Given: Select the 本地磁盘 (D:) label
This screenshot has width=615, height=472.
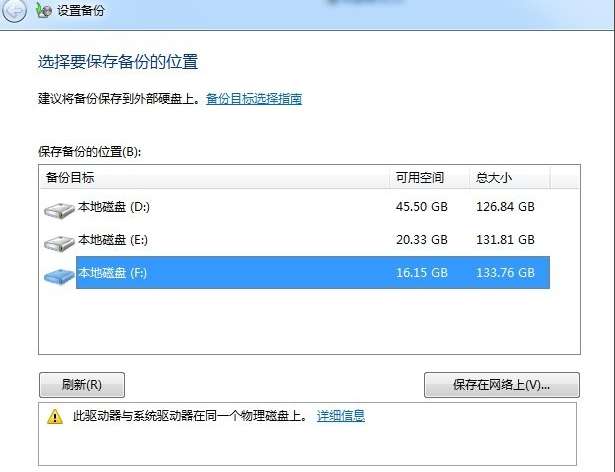Looking at the screenshot, I should (x=114, y=207).
